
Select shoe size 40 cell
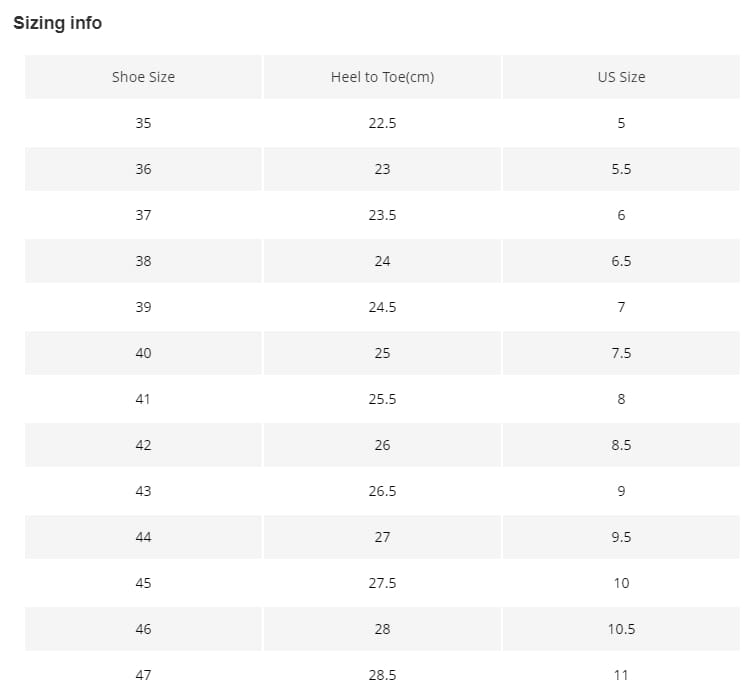click(x=143, y=353)
